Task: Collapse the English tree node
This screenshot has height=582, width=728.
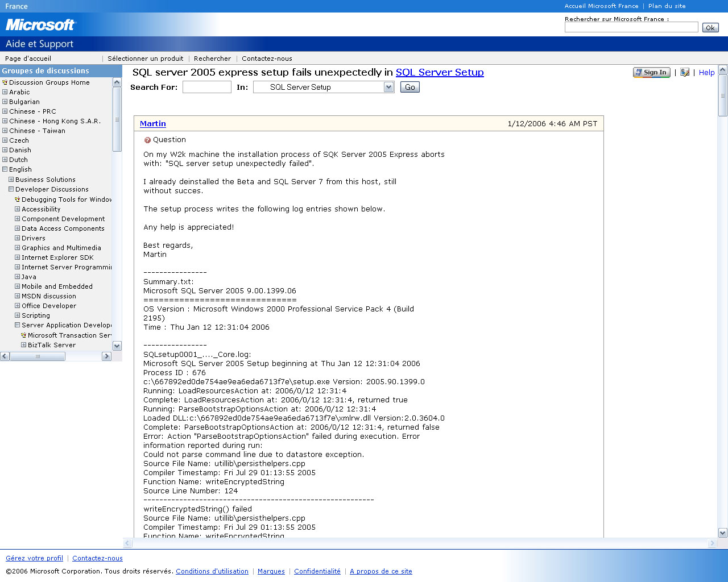Action: [5, 169]
